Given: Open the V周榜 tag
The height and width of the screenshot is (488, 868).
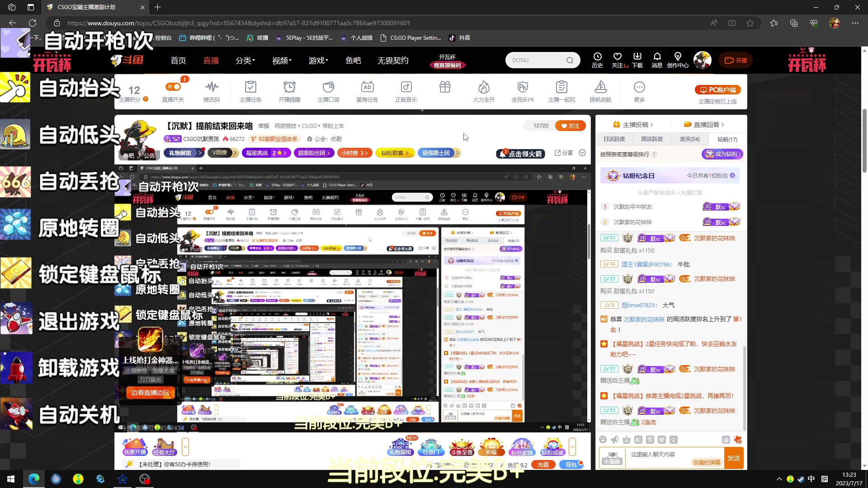Looking at the screenshot, I should point(222,153).
